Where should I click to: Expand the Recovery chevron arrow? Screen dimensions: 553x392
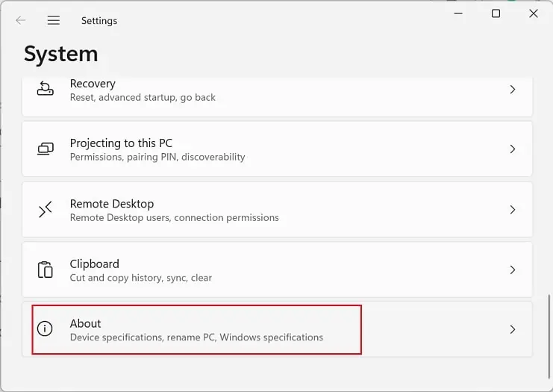click(512, 90)
